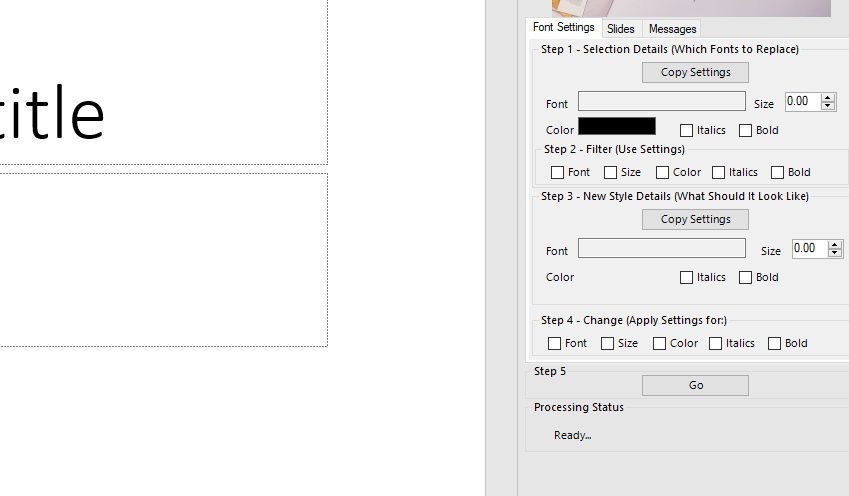Enable the Font filter in Step 2
The image size is (849, 496).
[558, 172]
